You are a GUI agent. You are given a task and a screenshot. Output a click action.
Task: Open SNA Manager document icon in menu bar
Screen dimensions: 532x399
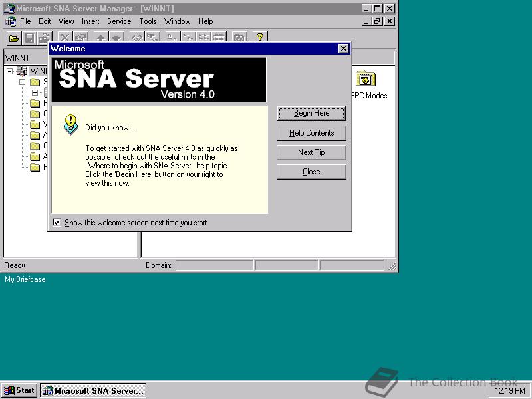(x=10, y=21)
